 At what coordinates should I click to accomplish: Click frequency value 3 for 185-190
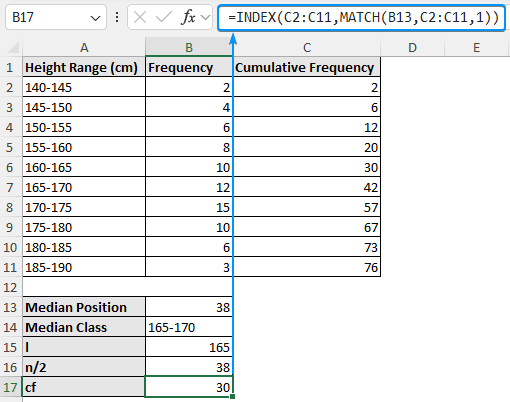189,267
